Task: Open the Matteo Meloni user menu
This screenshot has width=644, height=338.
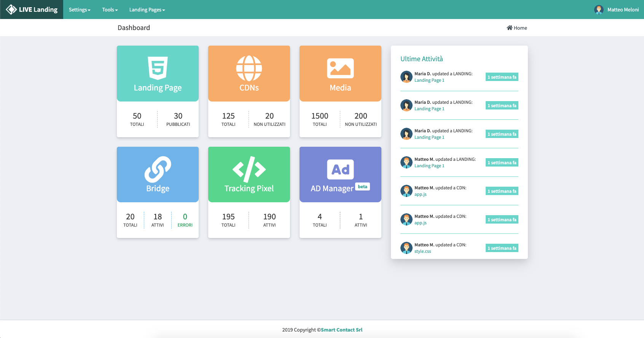Action: pyautogui.click(x=617, y=10)
